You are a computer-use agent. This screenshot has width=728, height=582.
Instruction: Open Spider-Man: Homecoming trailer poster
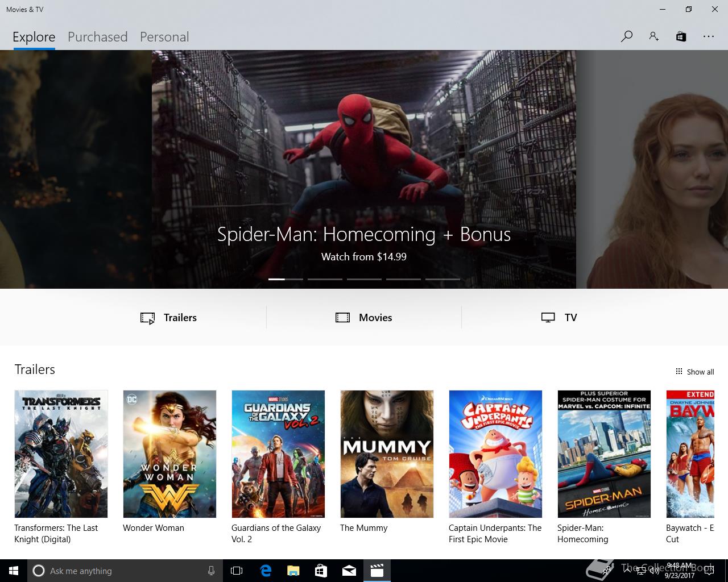coord(604,454)
